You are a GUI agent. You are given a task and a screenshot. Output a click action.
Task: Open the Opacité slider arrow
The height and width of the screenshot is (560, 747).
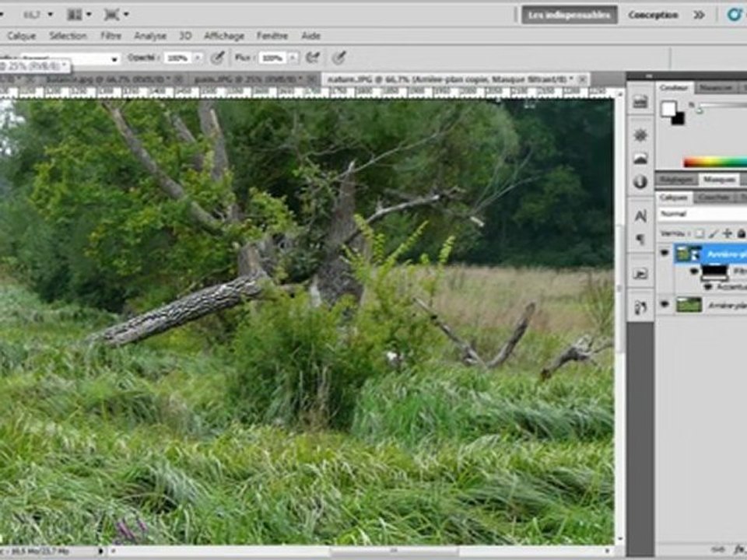pos(198,58)
